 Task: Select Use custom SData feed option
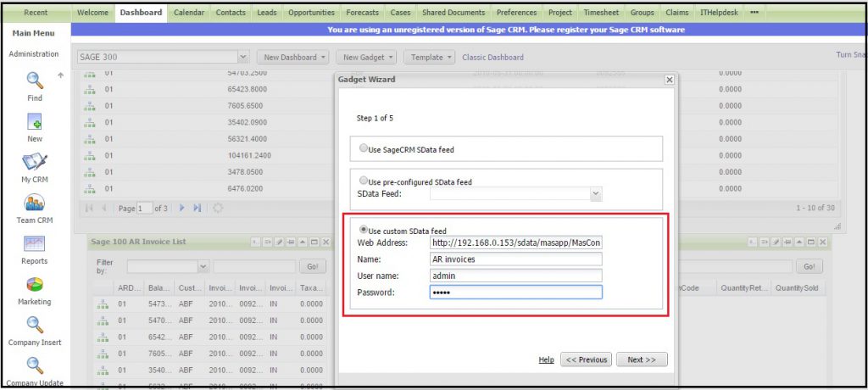point(363,230)
